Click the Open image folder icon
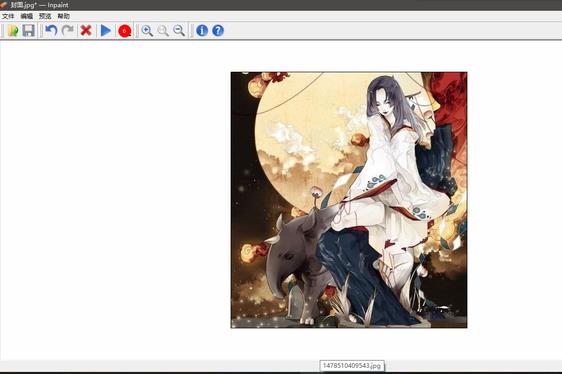Screen dimensions: 562x374 click(x=13, y=30)
